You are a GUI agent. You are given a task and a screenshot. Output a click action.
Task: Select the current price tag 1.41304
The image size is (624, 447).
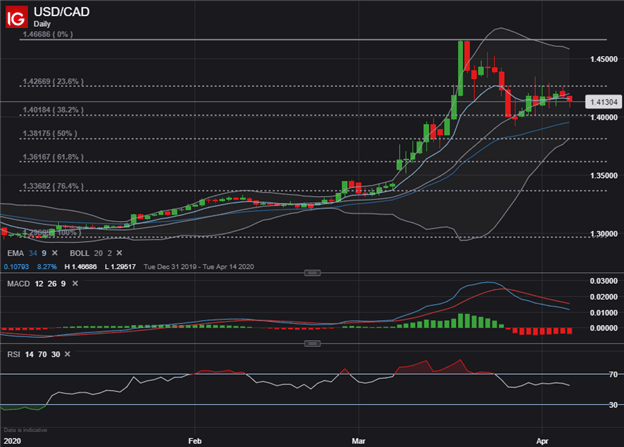point(603,102)
